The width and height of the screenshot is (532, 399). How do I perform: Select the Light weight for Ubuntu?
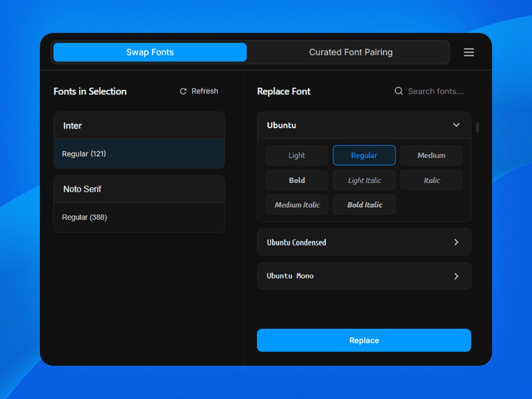[x=297, y=155]
